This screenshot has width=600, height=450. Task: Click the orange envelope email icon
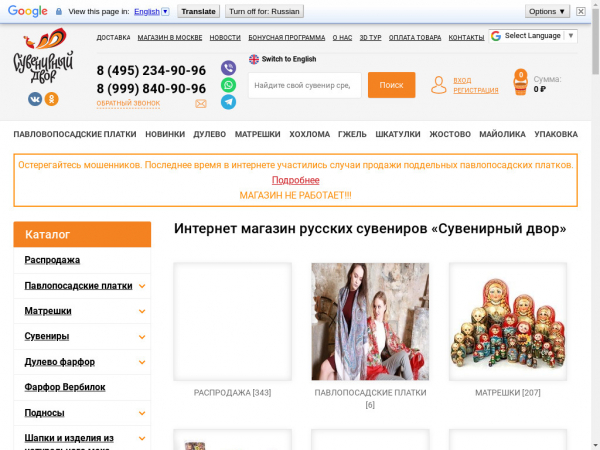201,104
